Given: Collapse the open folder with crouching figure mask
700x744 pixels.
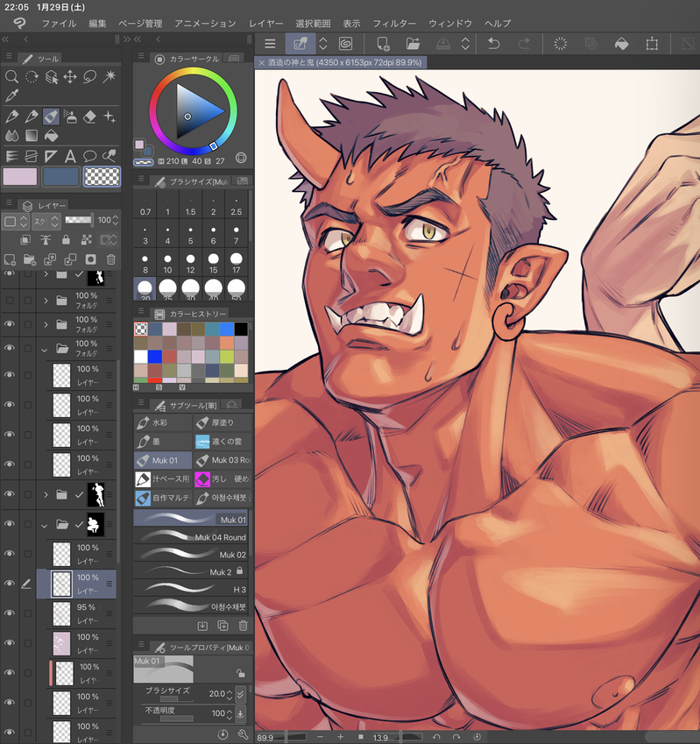Looking at the screenshot, I should point(46,525).
